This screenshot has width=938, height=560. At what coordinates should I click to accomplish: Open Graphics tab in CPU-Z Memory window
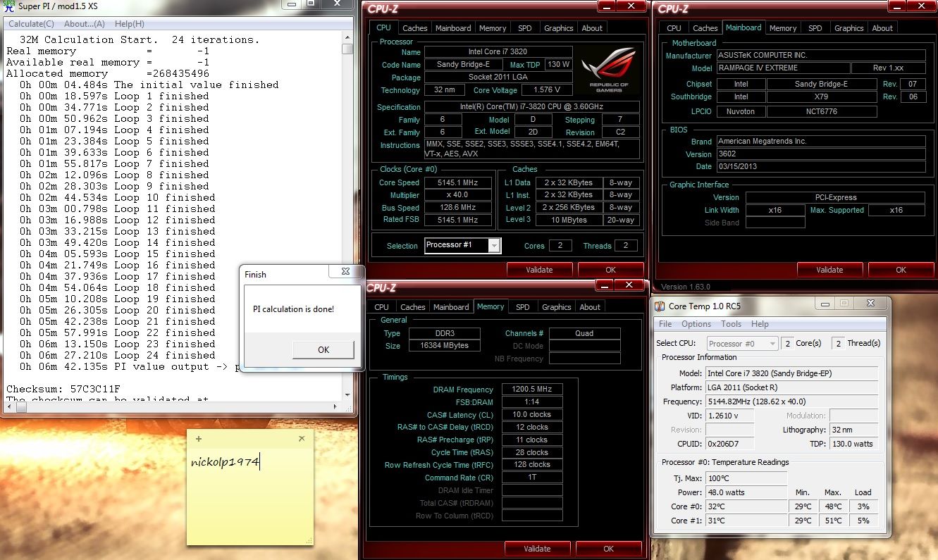(x=556, y=307)
